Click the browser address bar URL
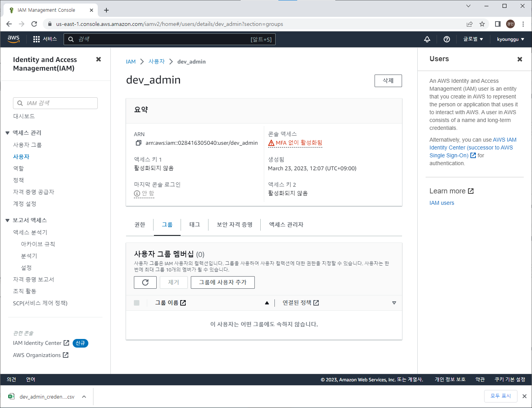This screenshot has height=408, width=532. 169,24
